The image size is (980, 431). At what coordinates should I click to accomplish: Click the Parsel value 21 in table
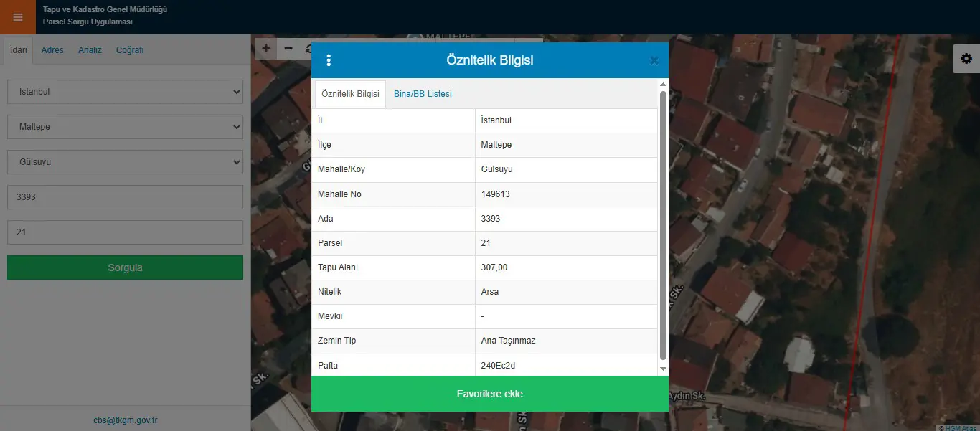click(486, 243)
